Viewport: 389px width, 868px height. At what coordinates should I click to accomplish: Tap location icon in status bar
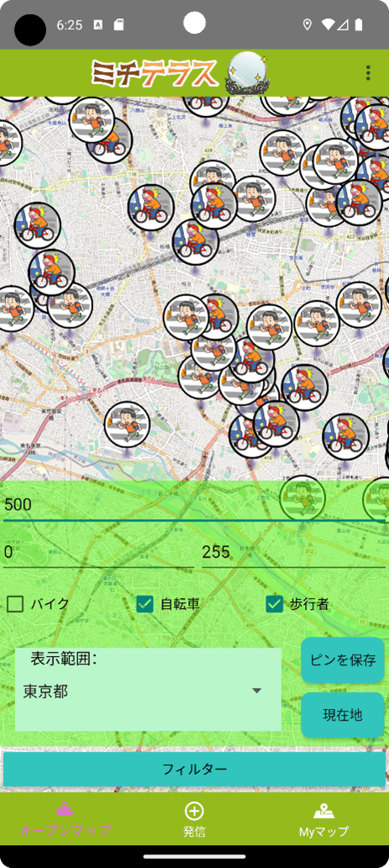(308, 24)
